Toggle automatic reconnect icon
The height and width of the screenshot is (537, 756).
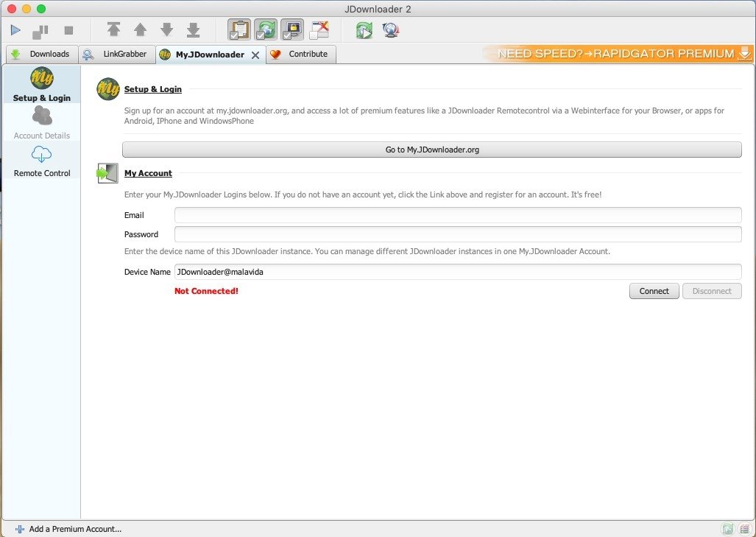click(x=266, y=30)
